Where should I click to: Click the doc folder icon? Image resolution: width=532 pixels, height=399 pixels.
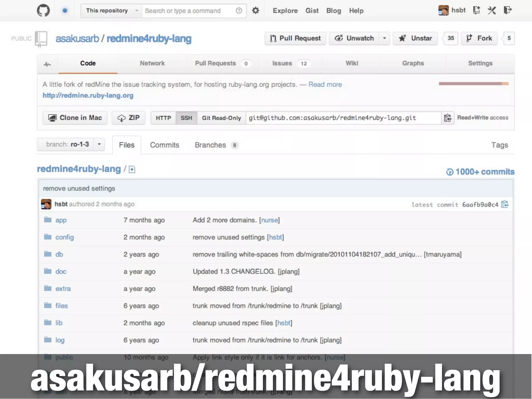[48, 271]
